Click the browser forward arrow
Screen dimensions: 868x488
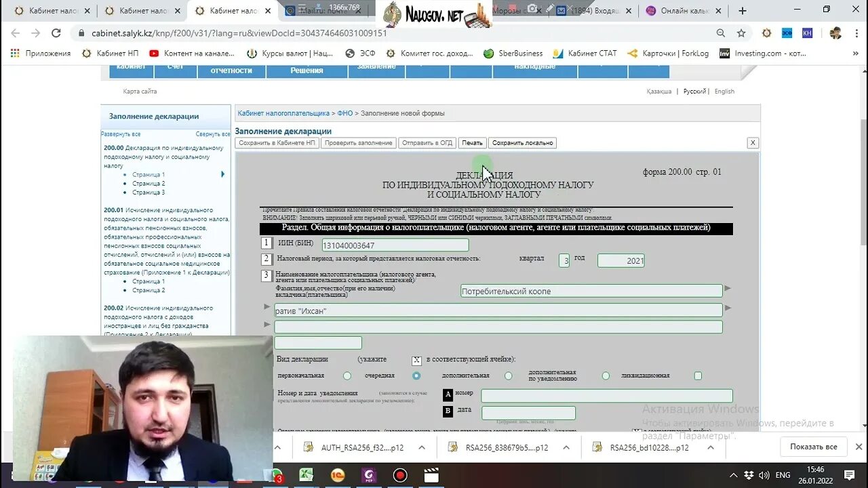[x=35, y=33]
